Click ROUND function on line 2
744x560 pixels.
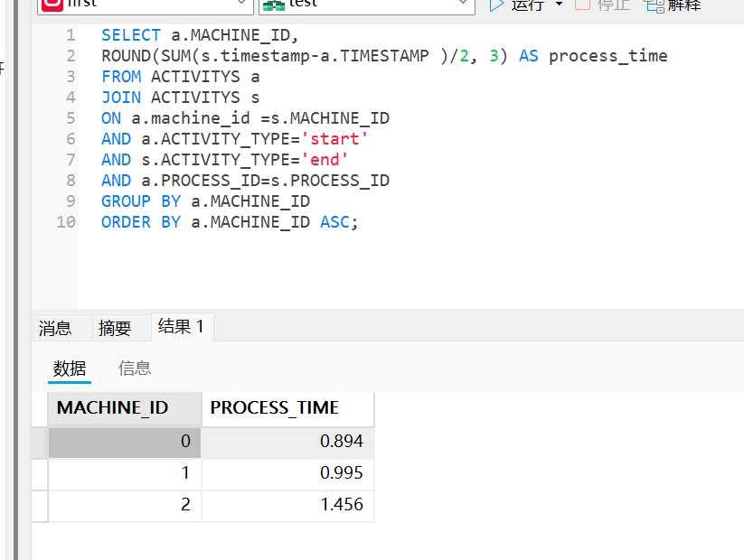click(x=126, y=56)
